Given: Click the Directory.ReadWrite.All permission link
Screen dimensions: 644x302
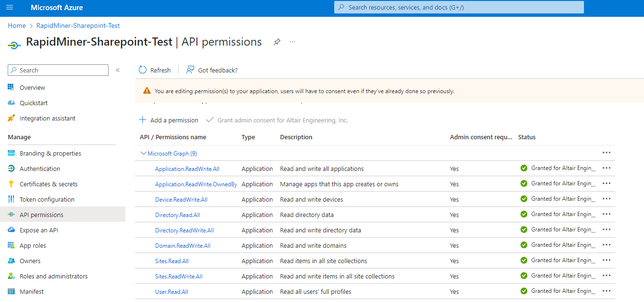Looking at the screenshot, I should click(x=184, y=230).
